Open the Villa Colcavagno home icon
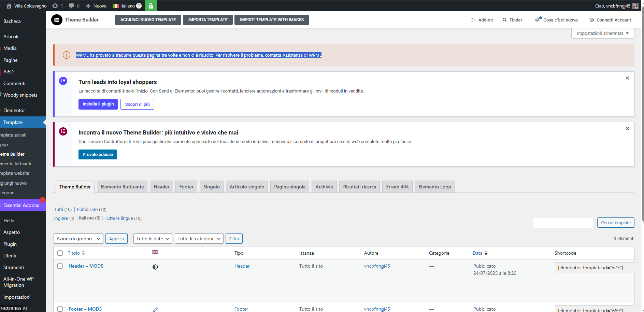644x312 pixels. pos(9,6)
